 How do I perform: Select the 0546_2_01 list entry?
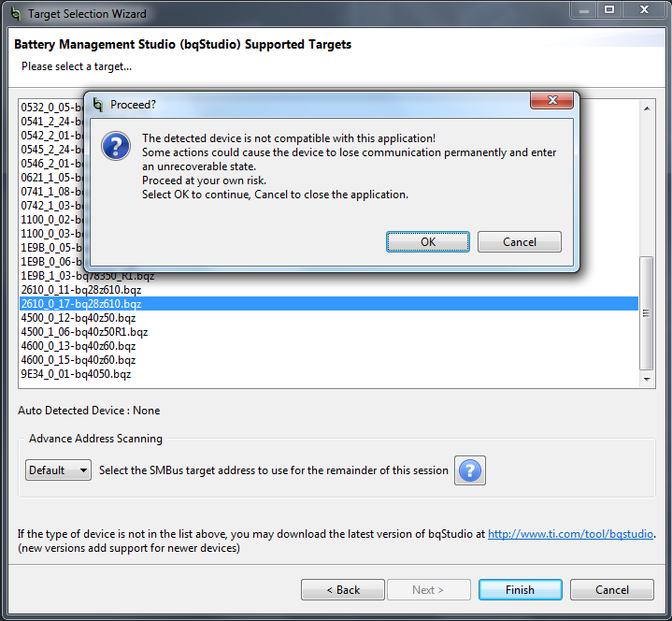[x=51, y=164]
